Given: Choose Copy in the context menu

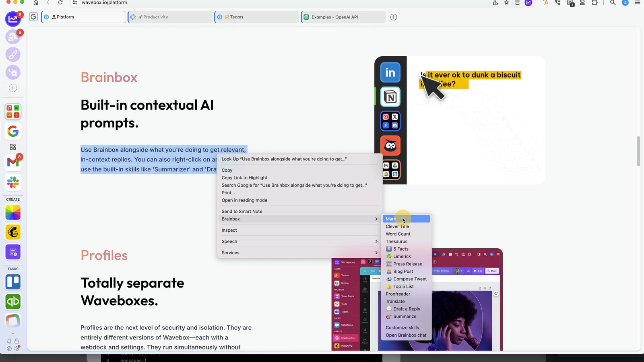Looking at the screenshot, I should (x=300, y=170).
